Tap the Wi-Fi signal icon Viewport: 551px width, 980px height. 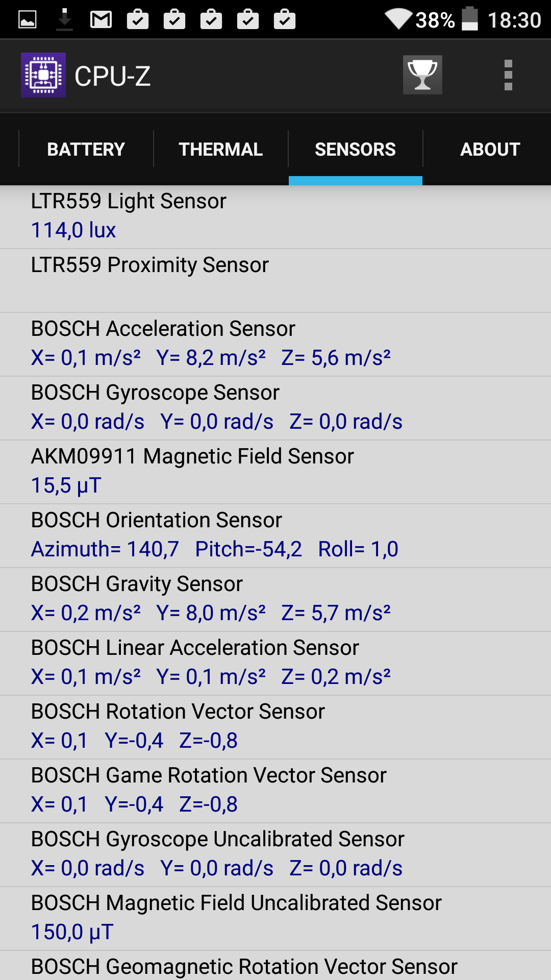coord(398,19)
